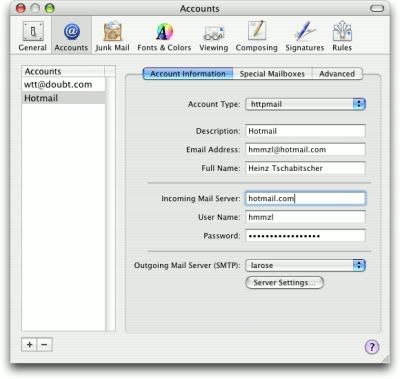Focus the Incoming Mail Server field

[x=306, y=199]
